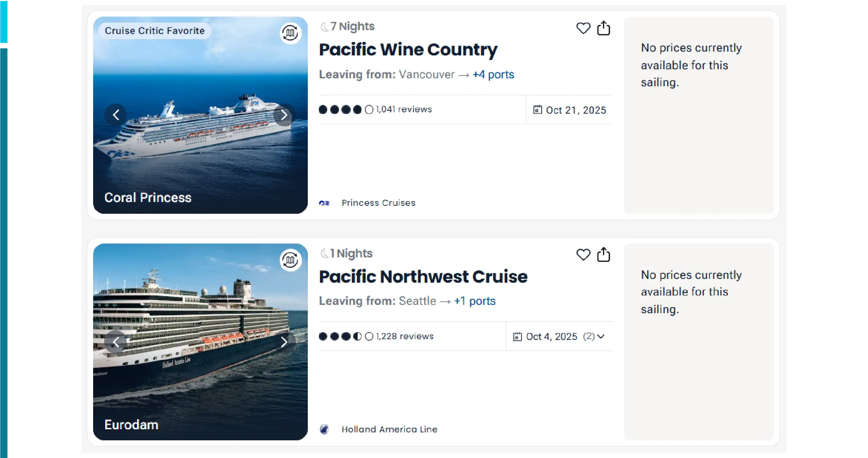Screen dimensions: 868x458
Task: Toggle the heart on the Eurodam sailing card
Action: (x=583, y=255)
